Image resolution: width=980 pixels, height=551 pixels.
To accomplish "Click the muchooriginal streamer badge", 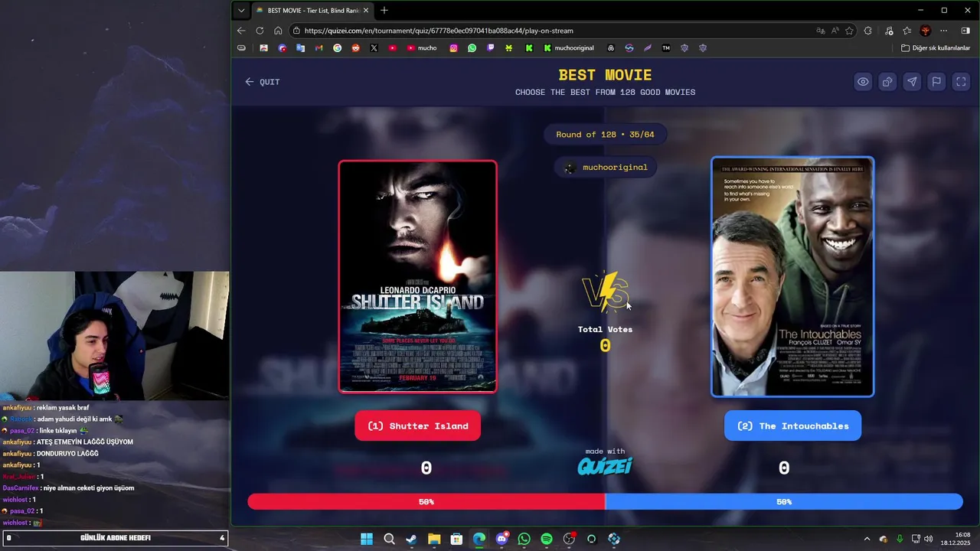I will pyautogui.click(x=606, y=168).
